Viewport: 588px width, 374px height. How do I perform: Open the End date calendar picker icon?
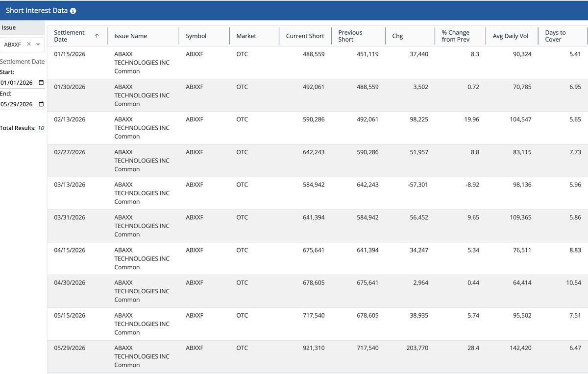41,104
